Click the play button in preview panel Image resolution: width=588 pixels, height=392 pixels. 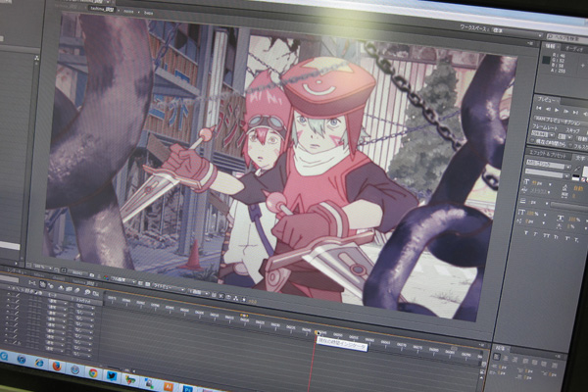pyautogui.click(x=557, y=110)
